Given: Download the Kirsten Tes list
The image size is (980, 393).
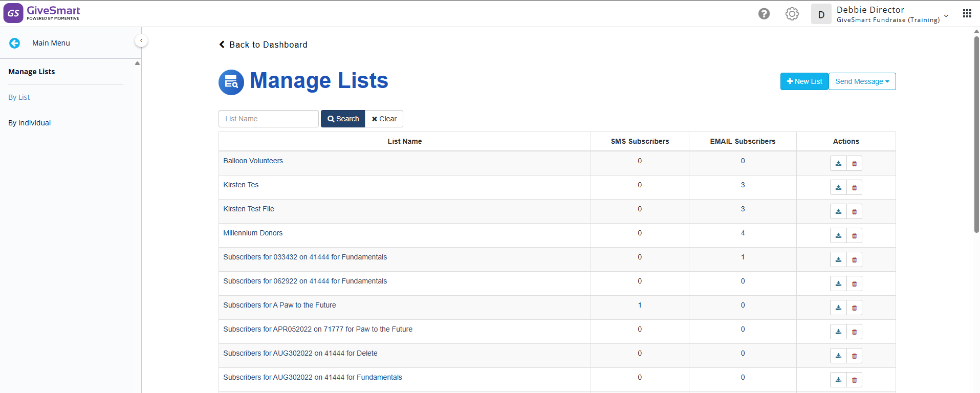Looking at the screenshot, I should [x=838, y=187].
